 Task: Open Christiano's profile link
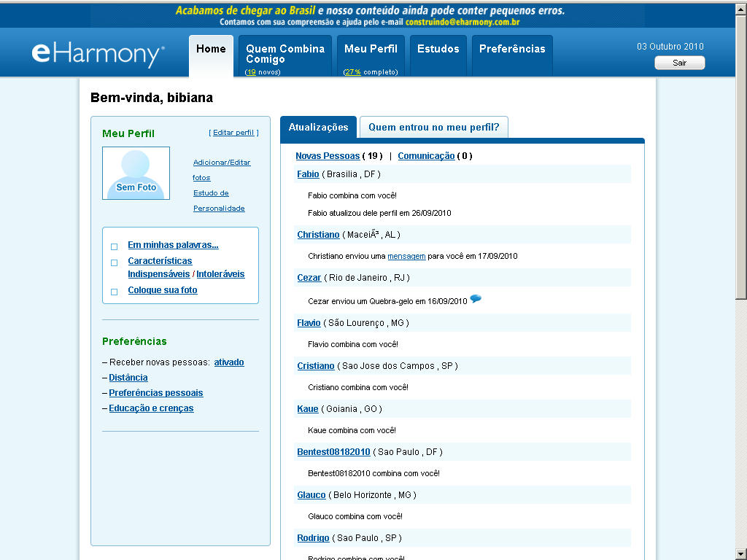[x=318, y=234]
